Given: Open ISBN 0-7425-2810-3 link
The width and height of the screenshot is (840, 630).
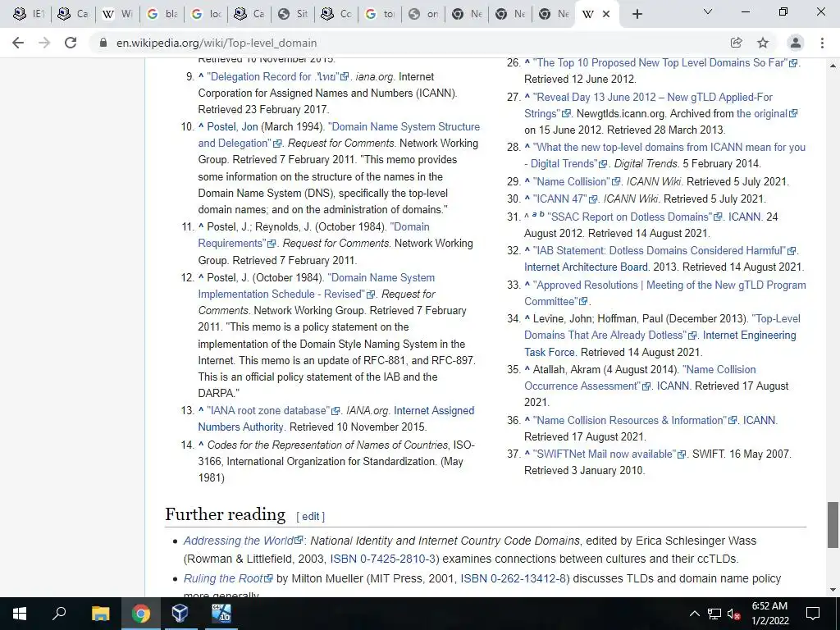Looking at the screenshot, I should click(382, 559).
